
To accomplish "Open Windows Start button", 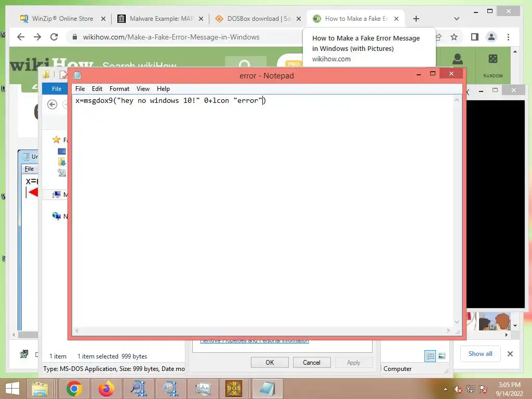I will coord(12,389).
